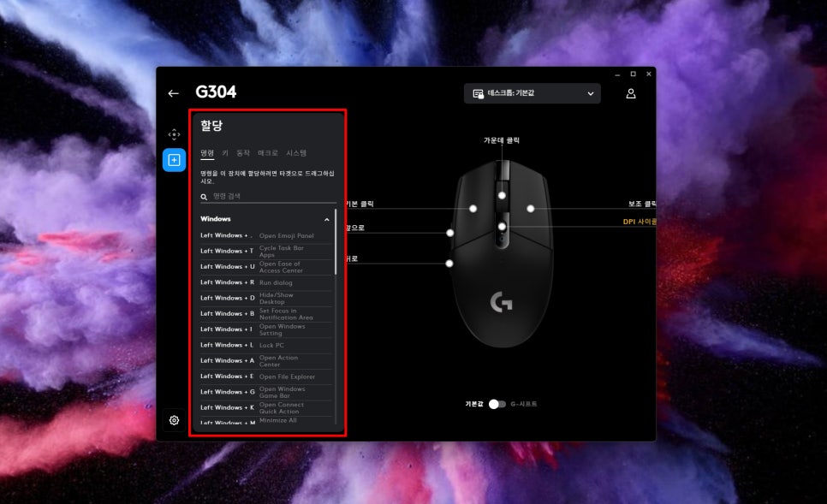Open the 데스크톱: 기본값 profile dropdown
827x504 pixels.
point(532,93)
